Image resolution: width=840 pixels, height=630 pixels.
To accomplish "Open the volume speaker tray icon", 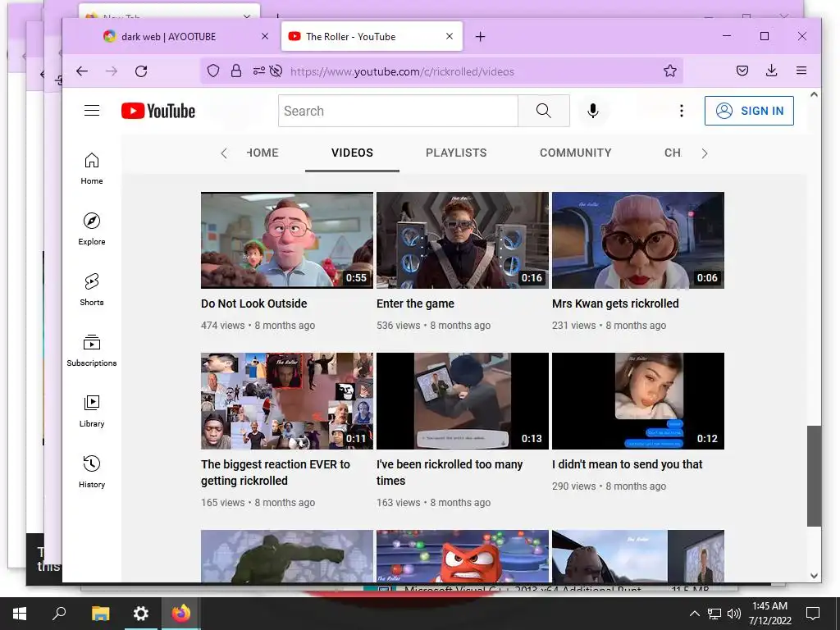I will [734, 614].
